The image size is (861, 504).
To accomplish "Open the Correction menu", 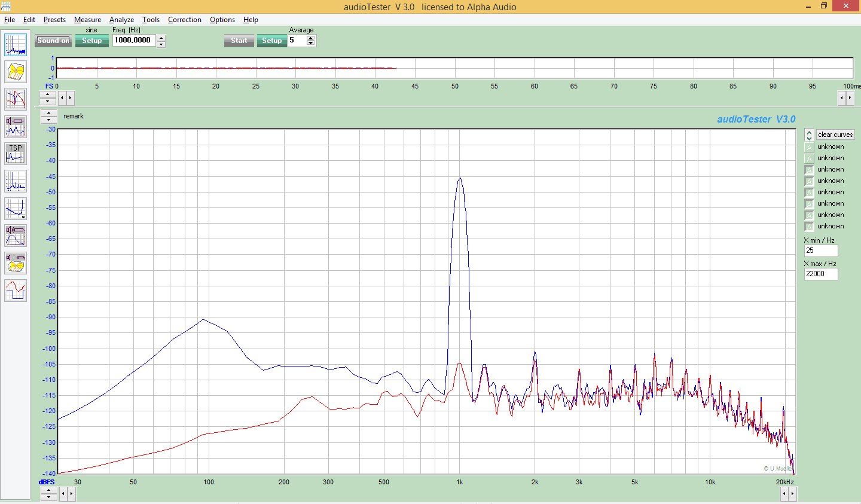I will (184, 20).
